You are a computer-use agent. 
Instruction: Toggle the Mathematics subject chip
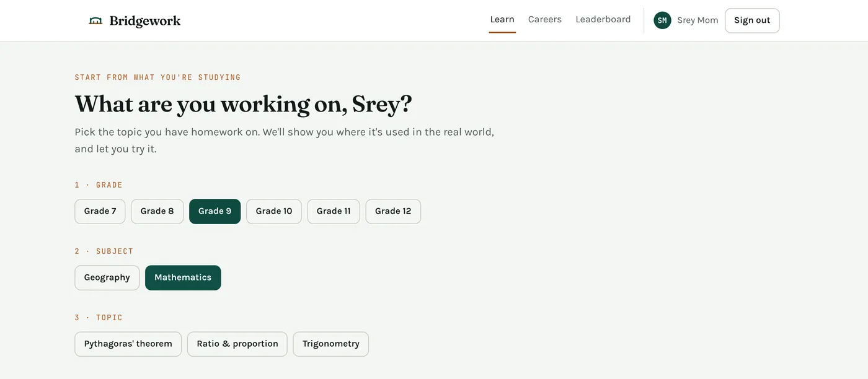click(183, 277)
